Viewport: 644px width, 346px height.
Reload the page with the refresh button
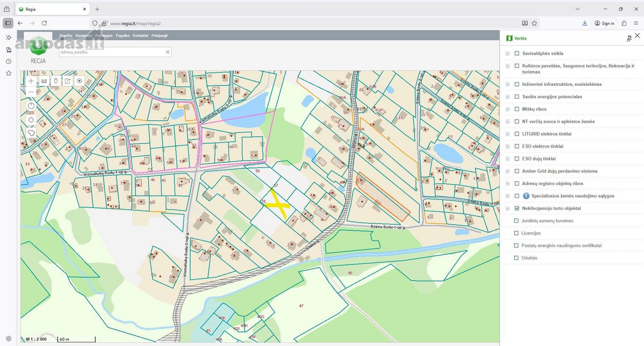44,23
